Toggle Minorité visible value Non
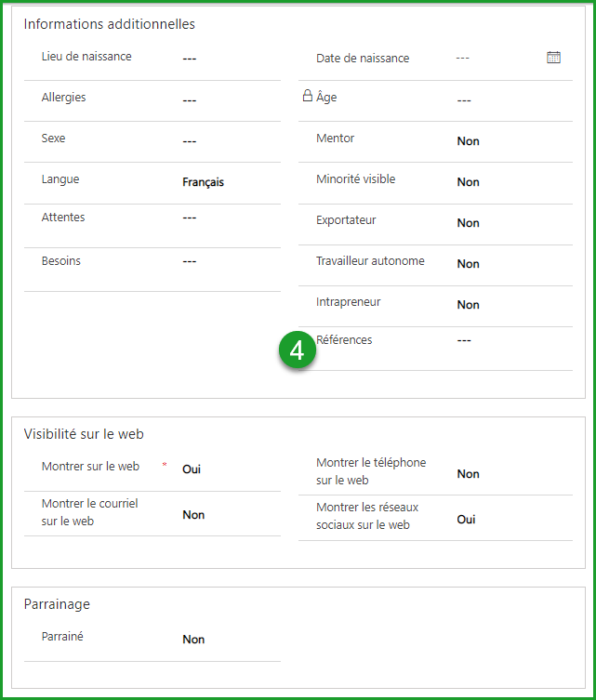 coord(468,182)
